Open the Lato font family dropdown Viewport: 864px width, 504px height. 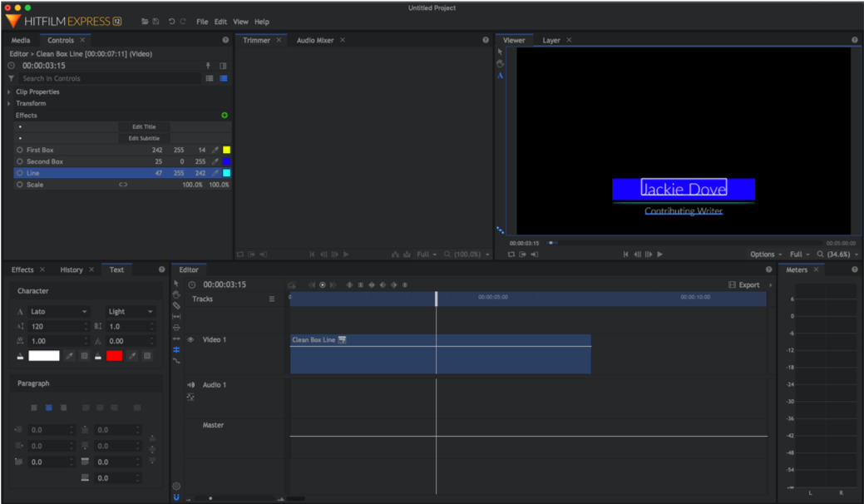(58, 312)
